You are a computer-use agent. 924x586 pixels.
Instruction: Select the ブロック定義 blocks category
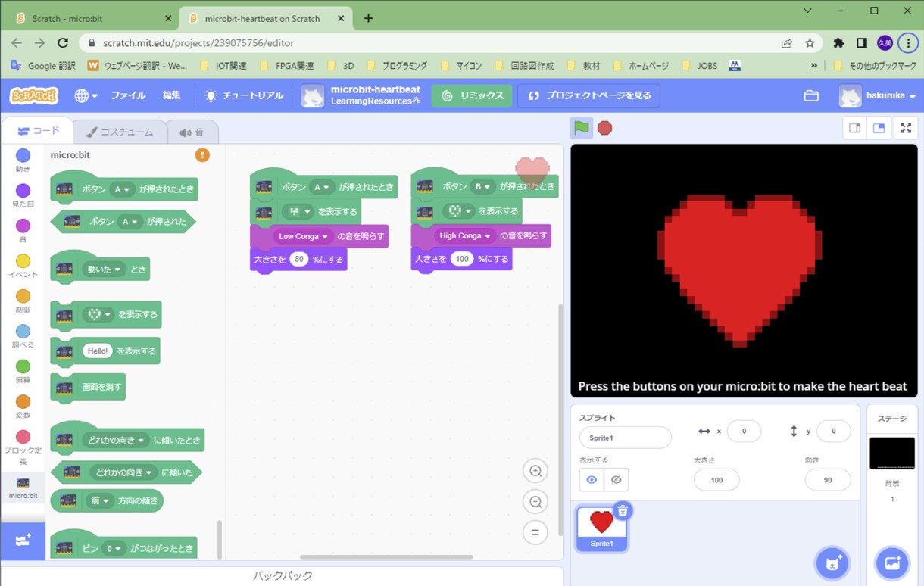pyautogui.click(x=23, y=447)
